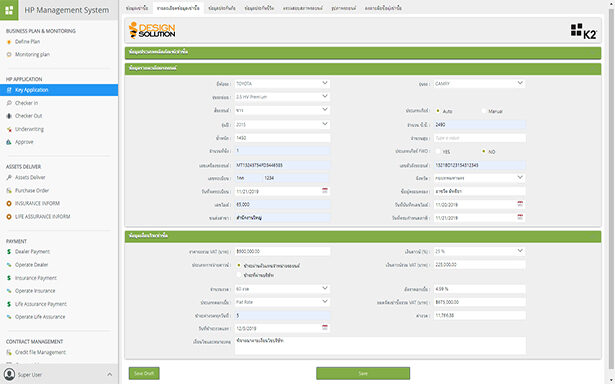Click the engine number field MT13249754PD5446585

[282, 165]
